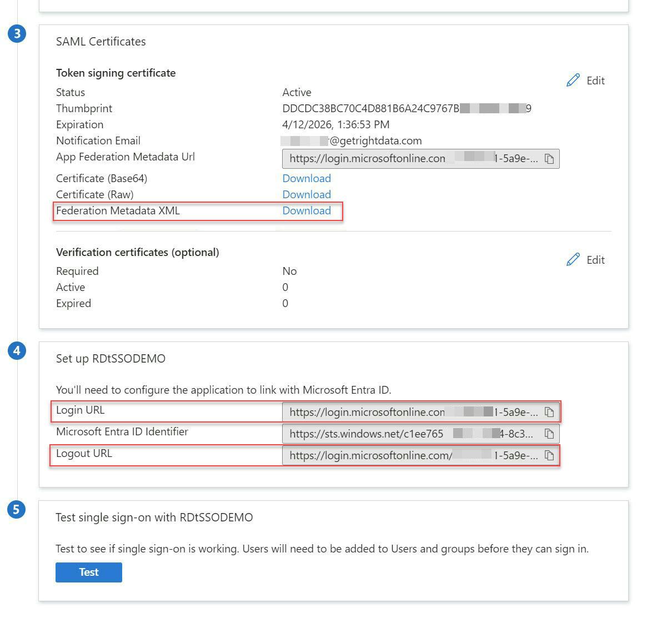672x618 pixels.
Task: Copy the Microsoft Entra ID Identifier
Action: [549, 434]
